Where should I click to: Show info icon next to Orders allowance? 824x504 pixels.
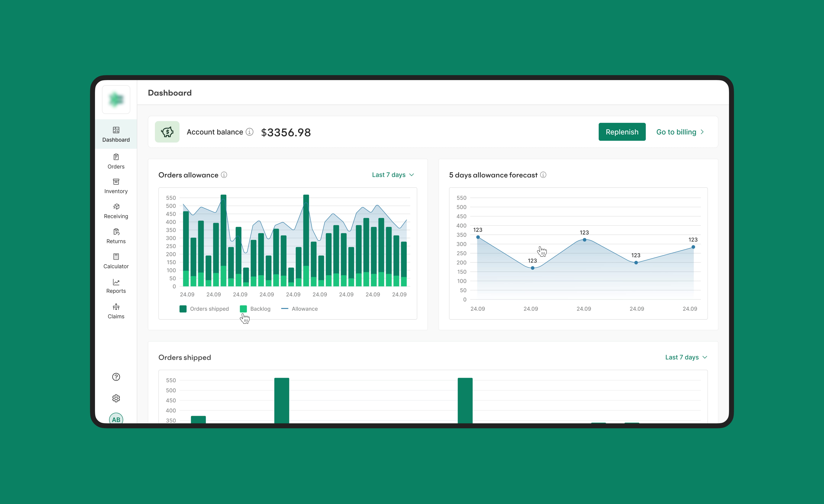pos(224,175)
